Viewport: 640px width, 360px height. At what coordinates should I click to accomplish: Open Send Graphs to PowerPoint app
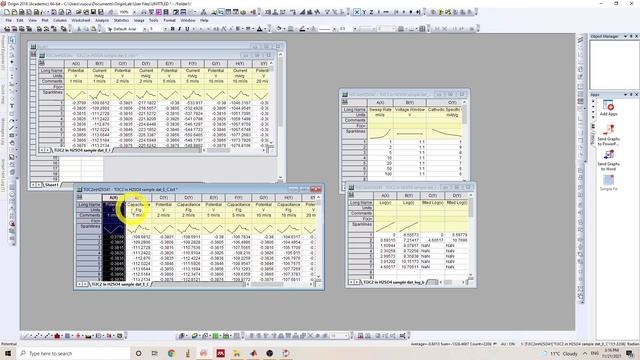609,135
